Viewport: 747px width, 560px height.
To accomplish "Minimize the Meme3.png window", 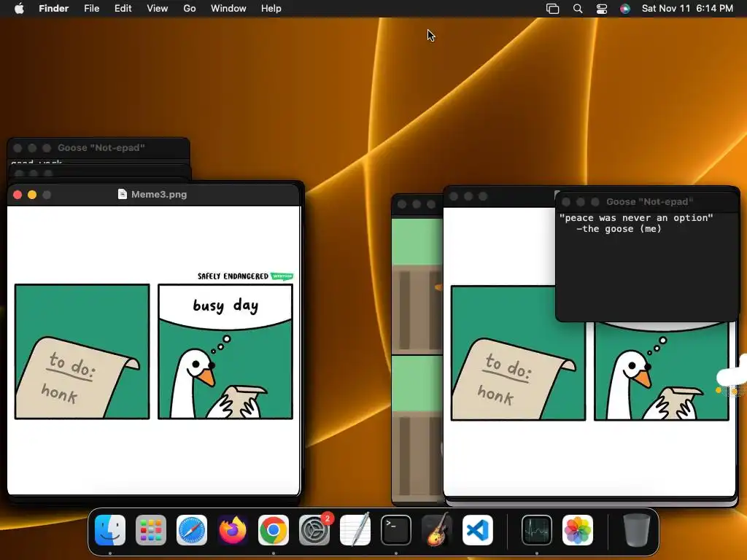I will click(x=32, y=195).
